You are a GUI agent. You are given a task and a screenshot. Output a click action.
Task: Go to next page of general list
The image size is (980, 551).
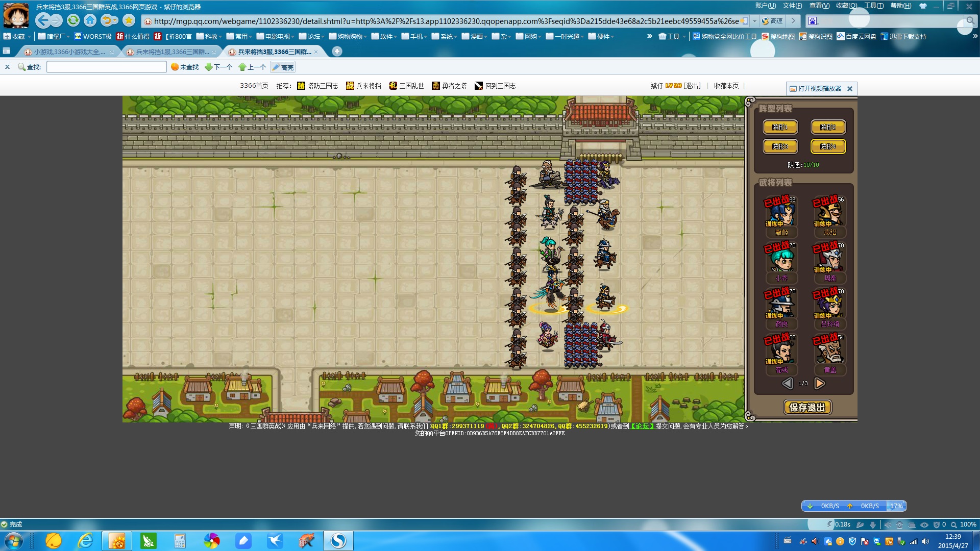coord(819,383)
